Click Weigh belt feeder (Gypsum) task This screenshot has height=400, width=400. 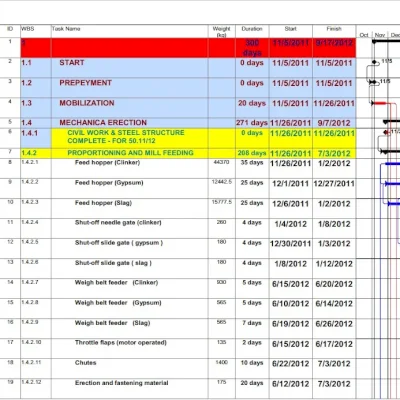coord(118,303)
